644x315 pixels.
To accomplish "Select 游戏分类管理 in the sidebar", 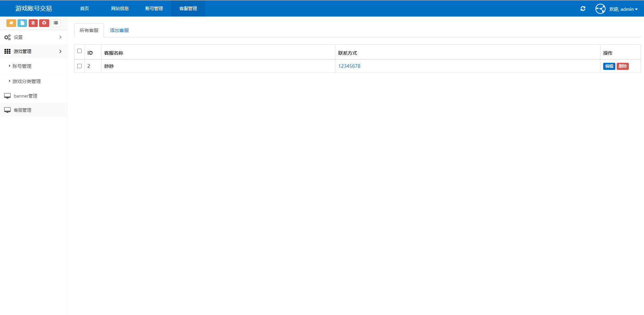I will point(27,81).
